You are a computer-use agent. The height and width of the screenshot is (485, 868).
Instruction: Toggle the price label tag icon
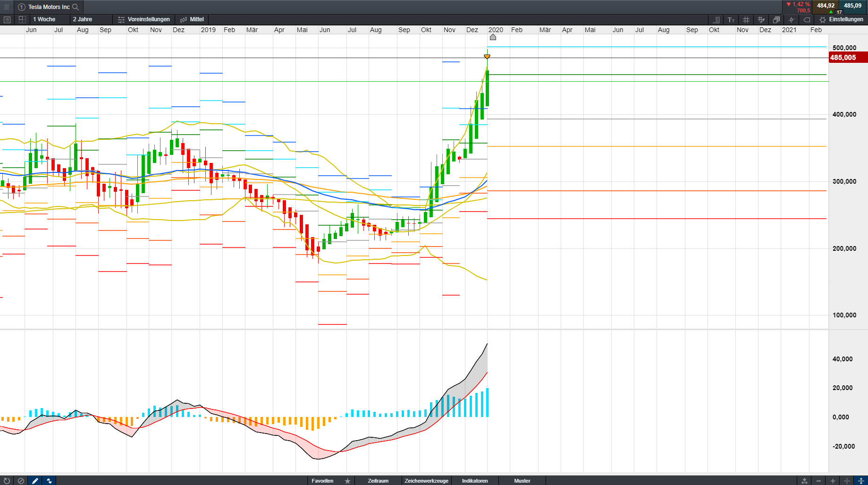pos(807,20)
